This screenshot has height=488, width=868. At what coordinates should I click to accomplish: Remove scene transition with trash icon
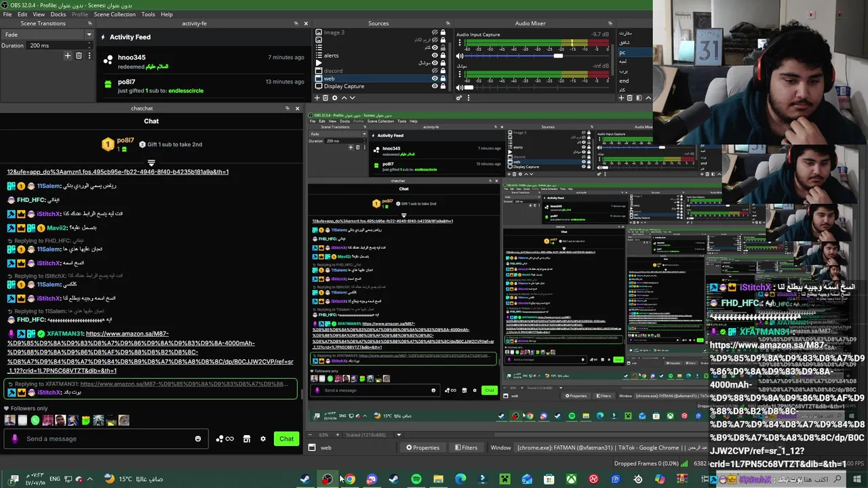[x=79, y=56]
